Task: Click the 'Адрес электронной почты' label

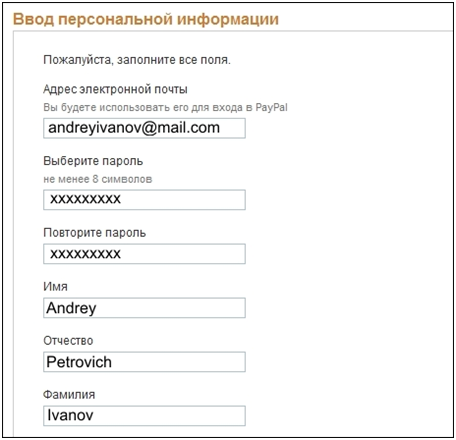Action: 115,89
